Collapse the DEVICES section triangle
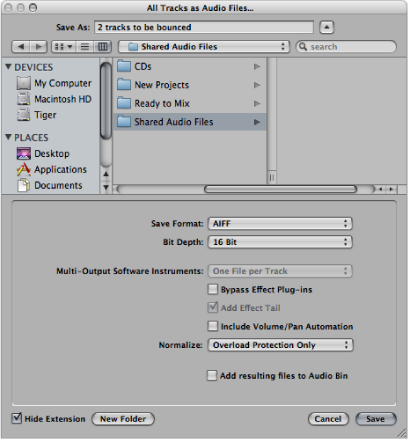This screenshot has height=439, width=408. click(x=8, y=67)
